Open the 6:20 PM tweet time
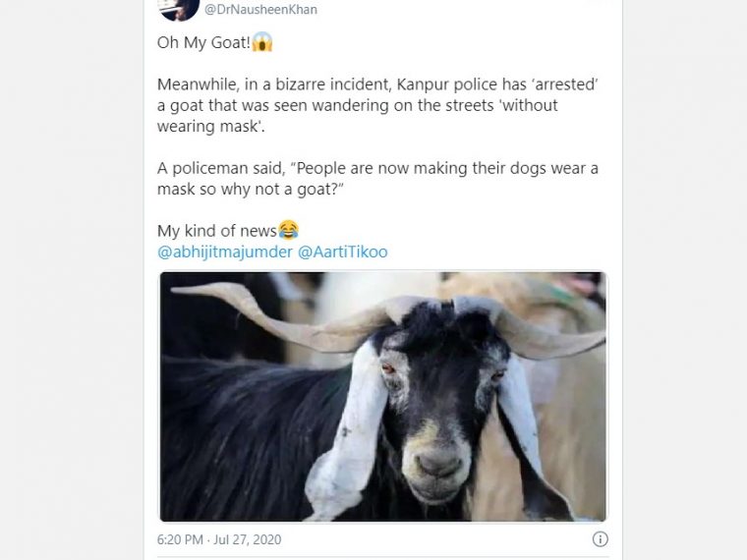 pos(180,539)
